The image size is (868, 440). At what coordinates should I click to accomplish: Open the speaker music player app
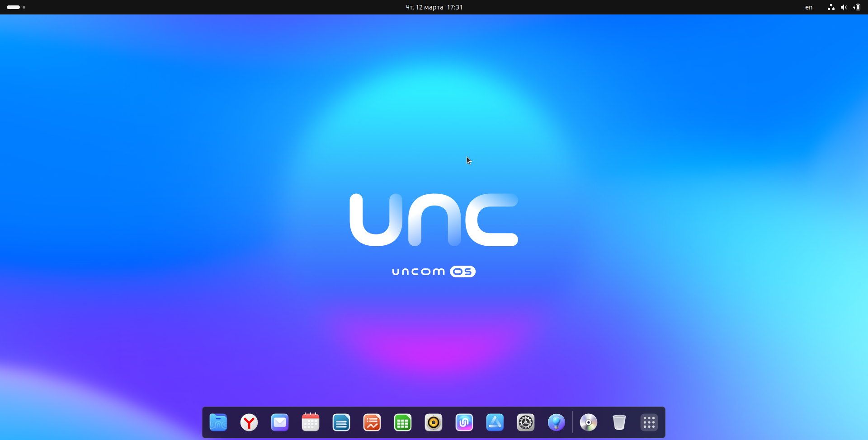434,423
